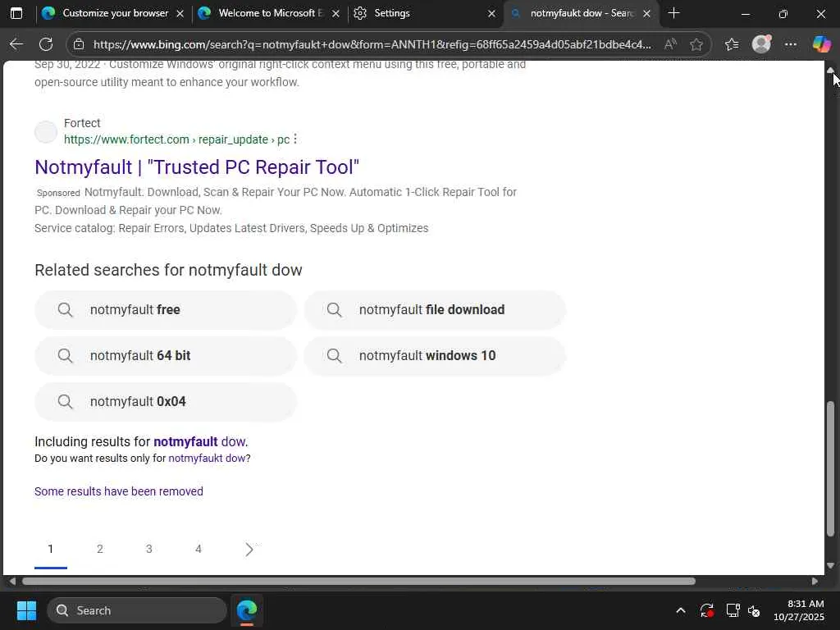Open Notmyfault Trusted PC Repair Tool link
This screenshot has width=840, height=630.
pos(197,167)
